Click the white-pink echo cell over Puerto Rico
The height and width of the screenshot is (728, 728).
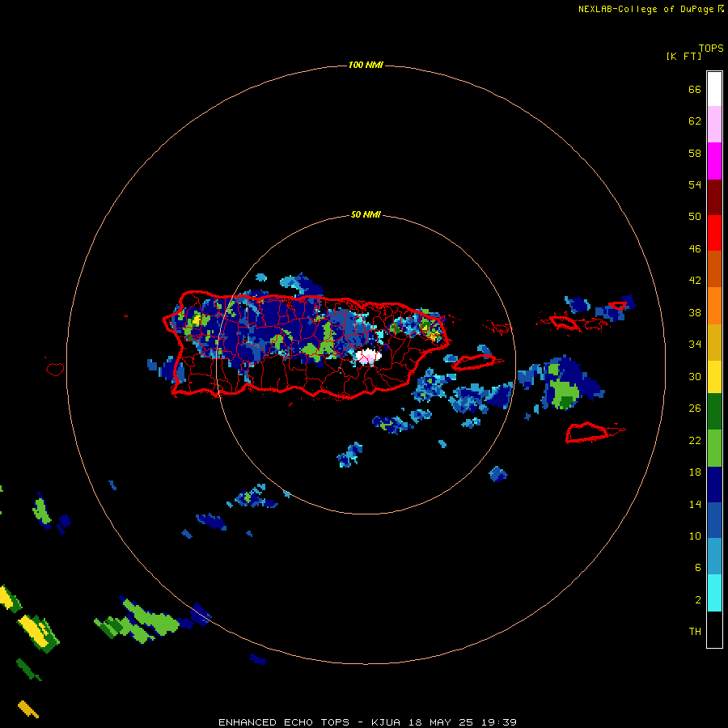click(x=368, y=357)
